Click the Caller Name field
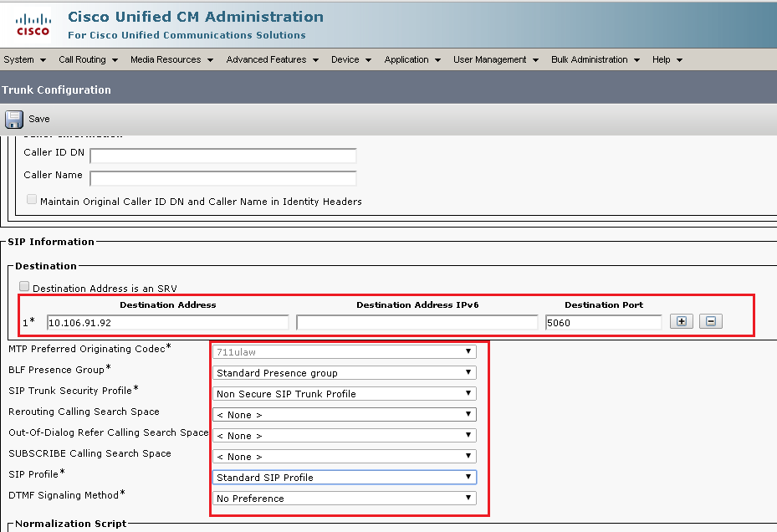Screen dimensions: 777x532 coord(223,178)
